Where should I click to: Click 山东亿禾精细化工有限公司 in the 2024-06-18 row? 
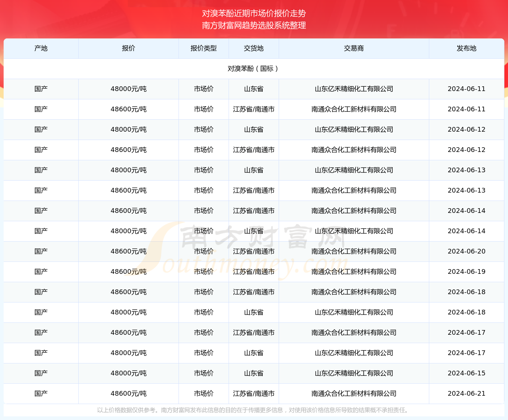(x=354, y=312)
